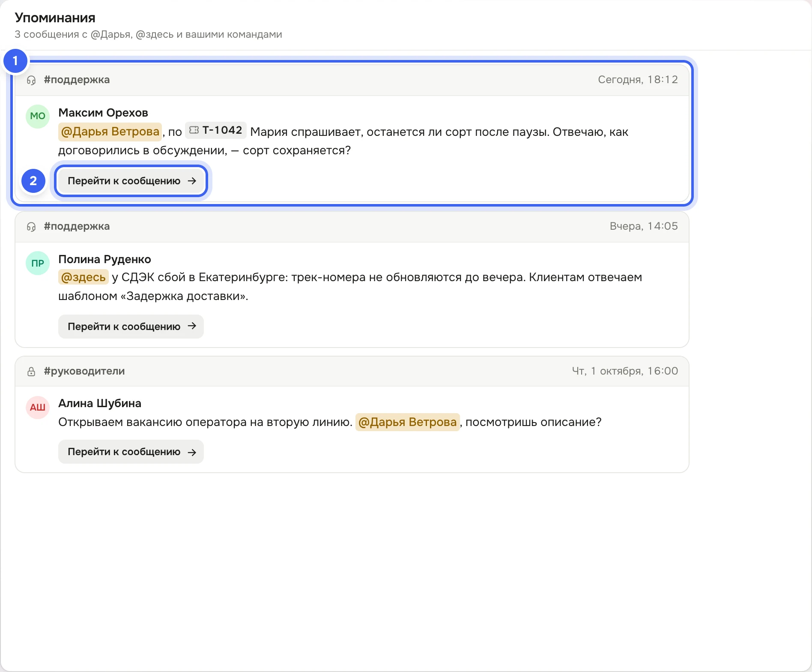Click the @здесь mention tag

[x=83, y=277]
